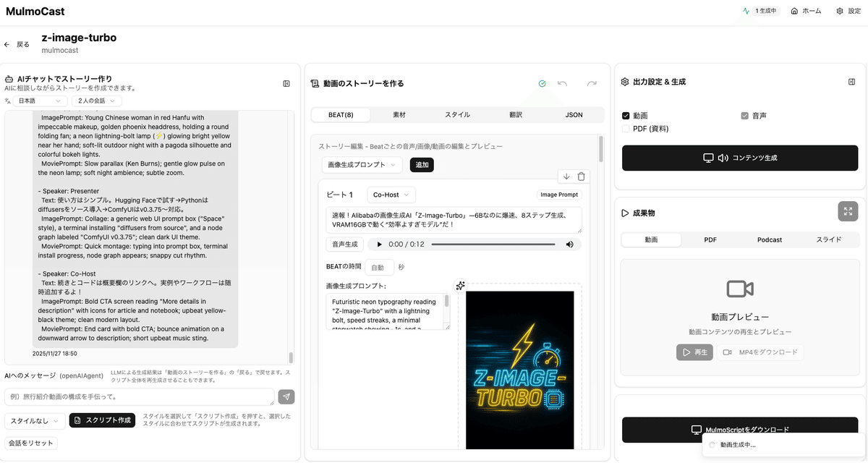Click the 2025/11/27 18:50 chat timestamp
The image size is (868, 463).
click(x=55, y=354)
